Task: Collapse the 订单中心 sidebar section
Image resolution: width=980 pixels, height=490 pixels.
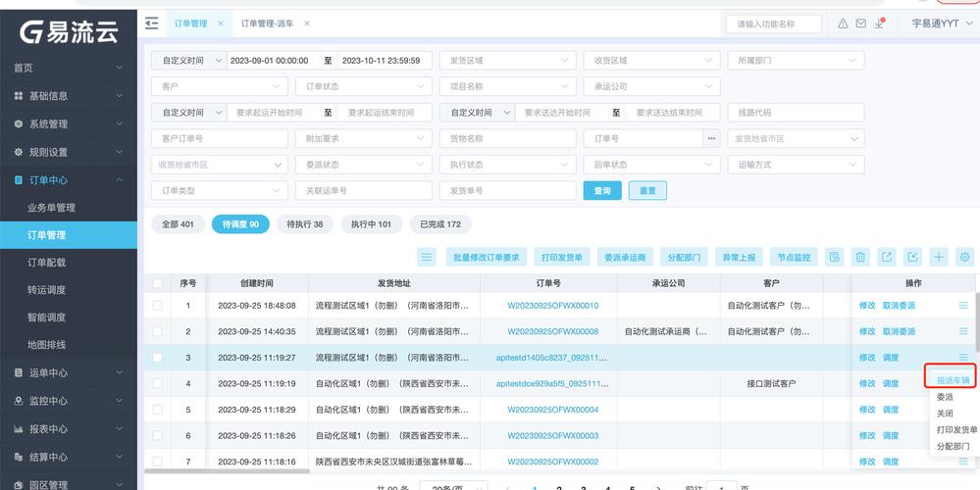Action: pyautogui.click(x=69, y=180)
